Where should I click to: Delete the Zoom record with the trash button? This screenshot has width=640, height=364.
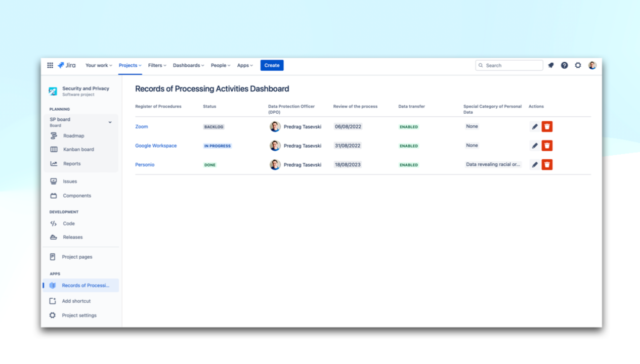tap(547, 127)
